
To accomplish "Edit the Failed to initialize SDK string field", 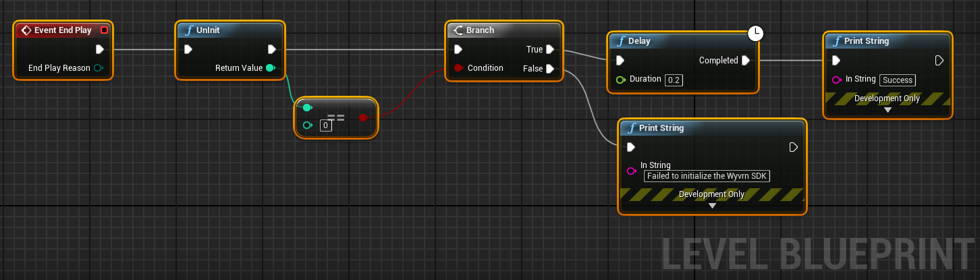I will tap(707, 176).
